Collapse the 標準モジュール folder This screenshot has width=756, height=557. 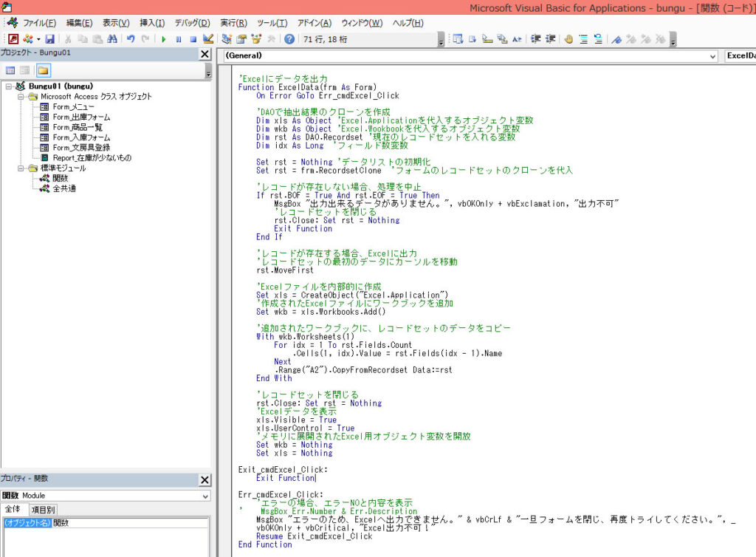[x=21, y=168]
